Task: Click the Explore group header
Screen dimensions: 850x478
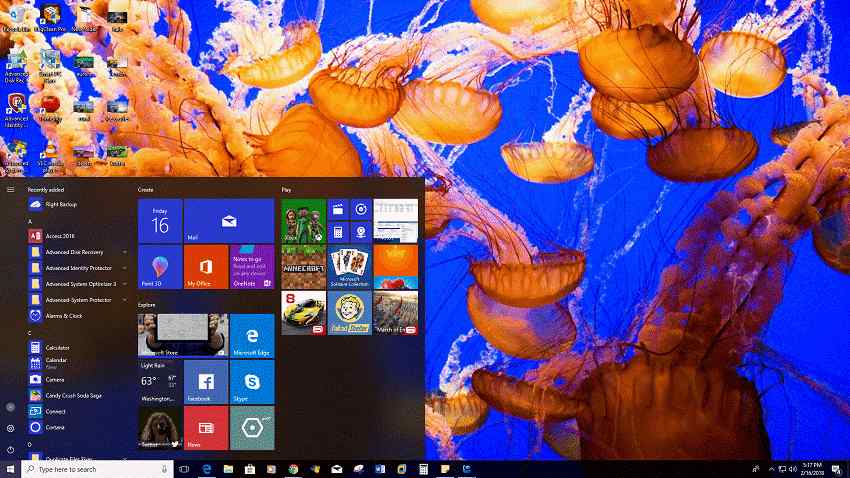Action: 146,305
